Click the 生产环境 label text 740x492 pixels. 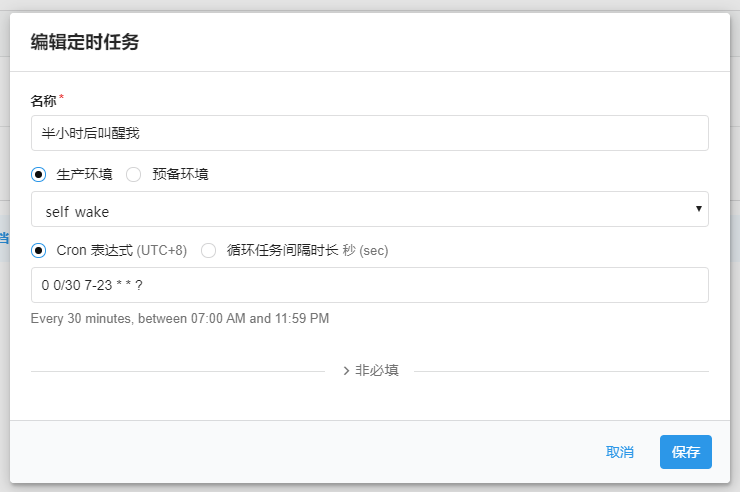(84, 174)
